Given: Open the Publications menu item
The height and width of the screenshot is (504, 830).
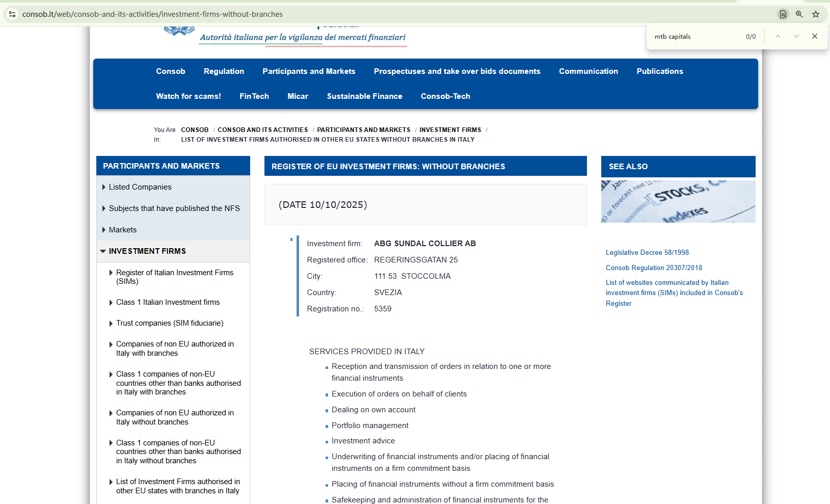Looking at the screenshot, I should [660, 71].
